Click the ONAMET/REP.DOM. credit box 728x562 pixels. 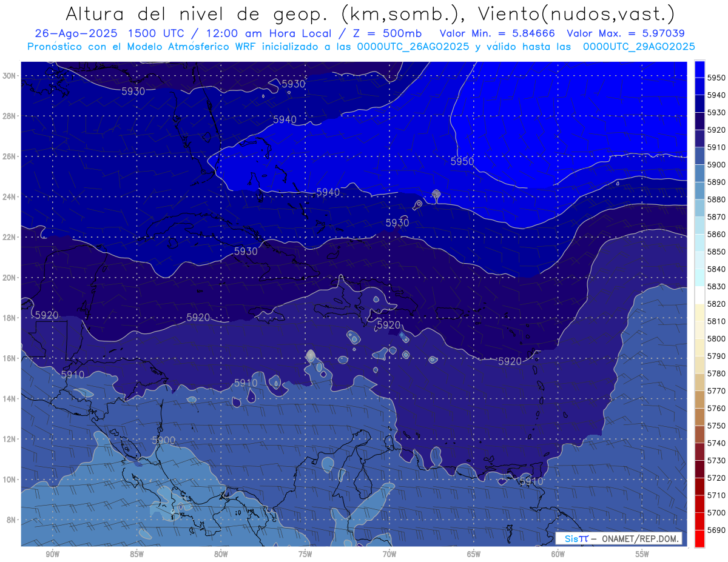tap(619, 538)
